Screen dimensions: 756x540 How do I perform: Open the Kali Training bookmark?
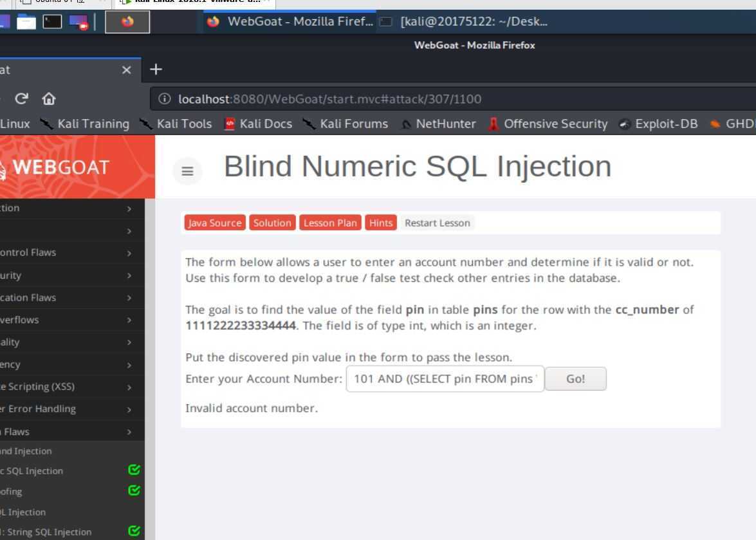click(x=84, y=124)
